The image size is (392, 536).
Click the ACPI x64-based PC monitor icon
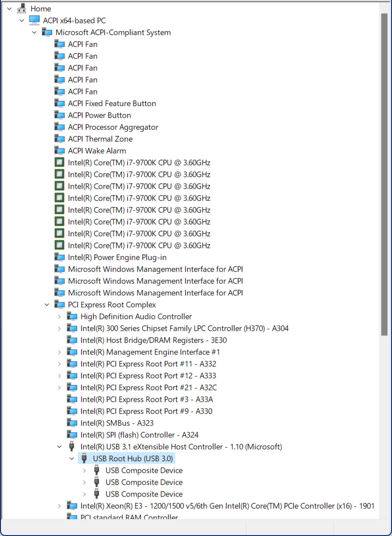[x=34, y=21]
